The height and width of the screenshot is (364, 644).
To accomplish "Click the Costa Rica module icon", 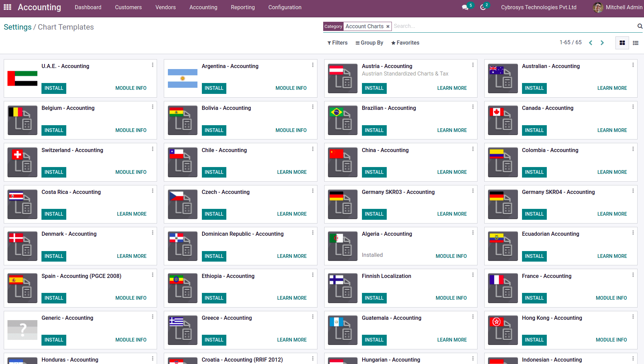I will pyautogui.click(x=22, y=204).
